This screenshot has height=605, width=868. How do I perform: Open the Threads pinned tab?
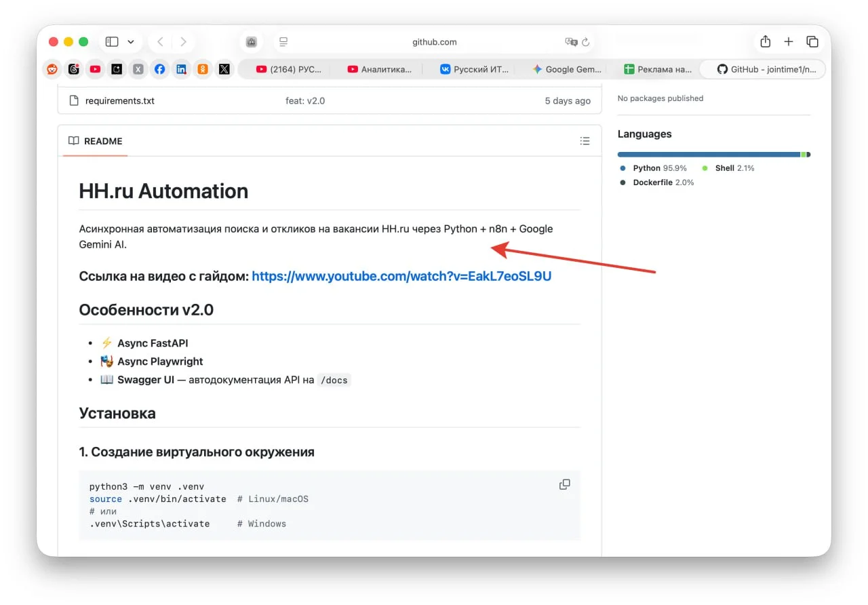click(74, 69)
